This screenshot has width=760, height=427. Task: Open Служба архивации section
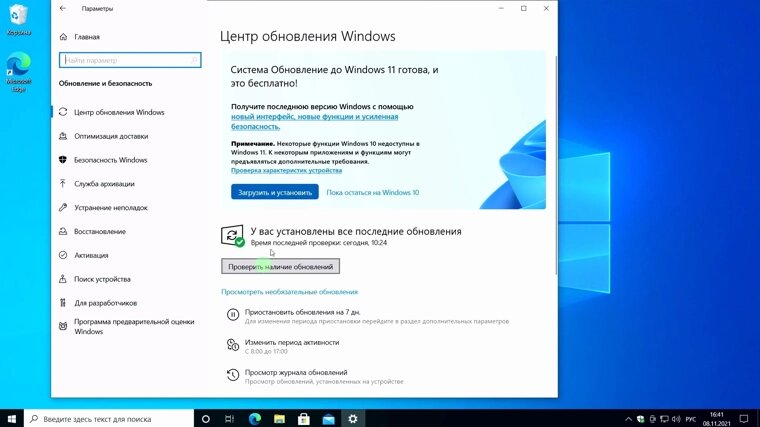click(104, 184)
